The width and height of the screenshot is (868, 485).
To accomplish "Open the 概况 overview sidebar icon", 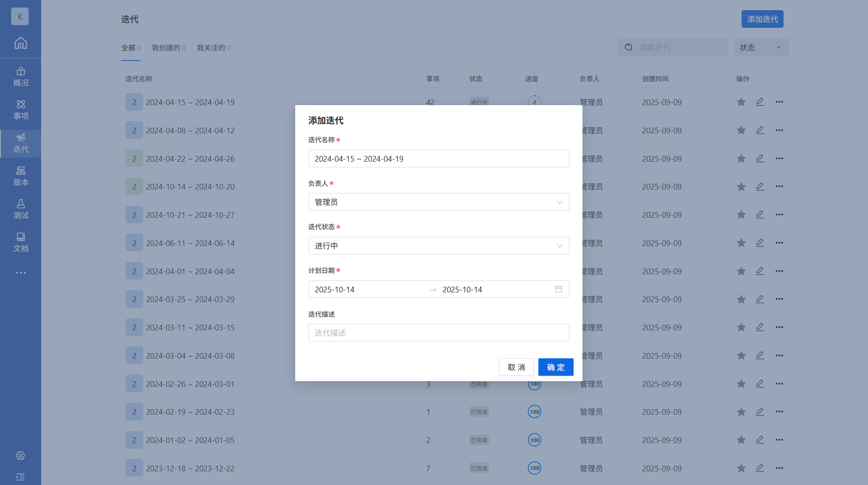I will 20,77.
